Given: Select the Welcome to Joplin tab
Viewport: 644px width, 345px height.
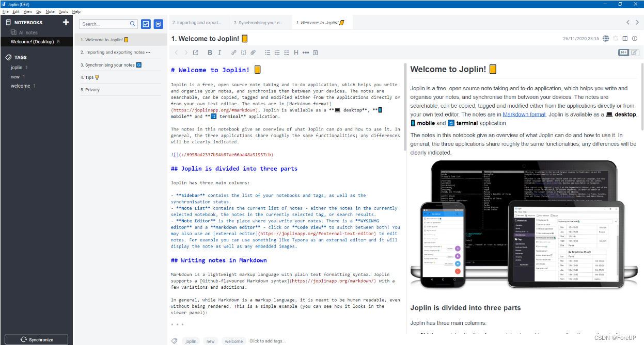Looking at the screenshot, I should [321, 23].
